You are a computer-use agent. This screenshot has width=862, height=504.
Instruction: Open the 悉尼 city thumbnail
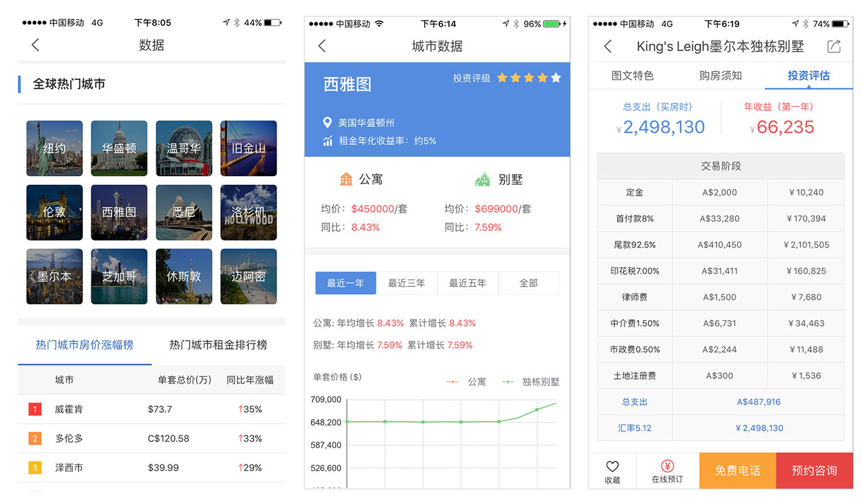pyautogui.click(x=184, y=212)
